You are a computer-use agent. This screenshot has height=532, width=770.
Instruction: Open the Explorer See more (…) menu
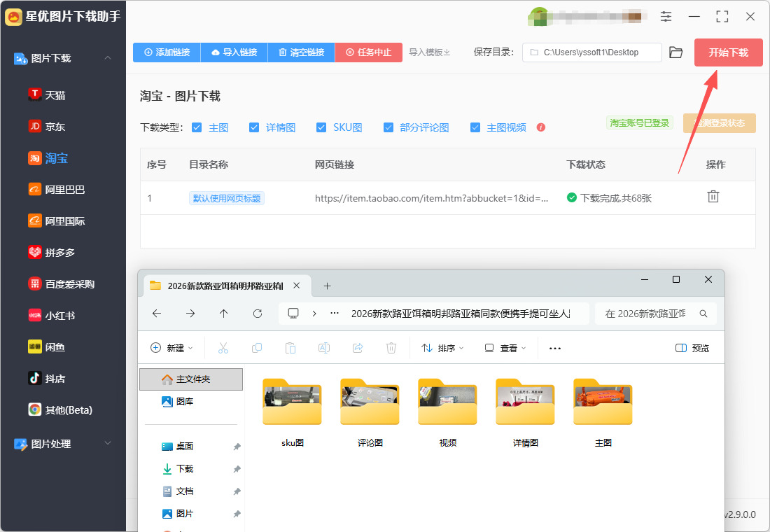[555, 349]
